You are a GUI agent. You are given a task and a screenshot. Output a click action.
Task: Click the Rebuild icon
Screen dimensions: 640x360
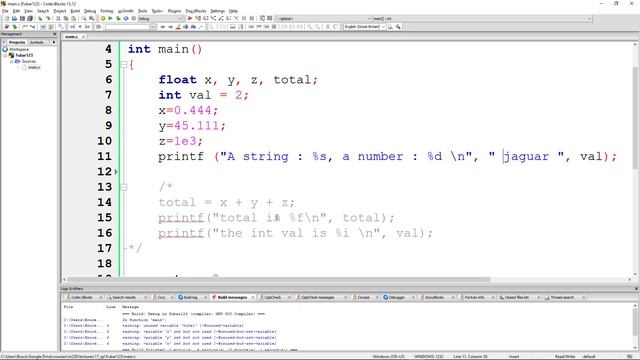coord(126,18)
